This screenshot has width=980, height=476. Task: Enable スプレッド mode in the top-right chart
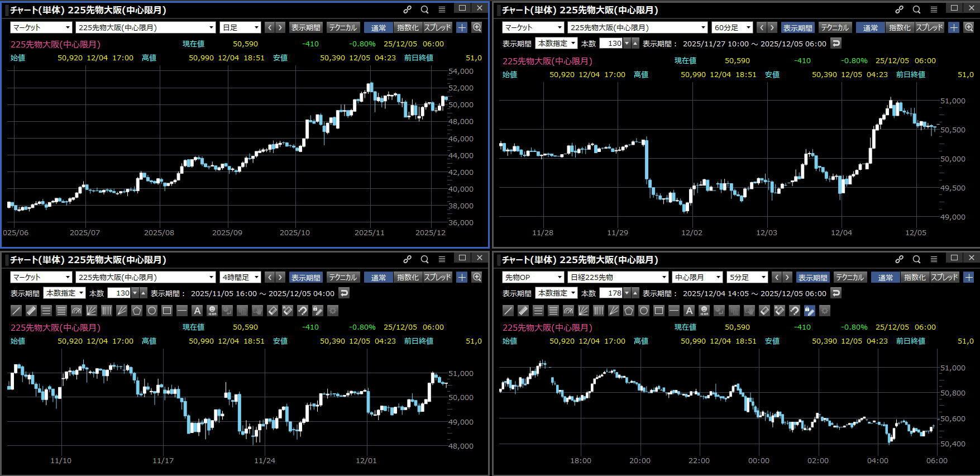pos(929,27)
